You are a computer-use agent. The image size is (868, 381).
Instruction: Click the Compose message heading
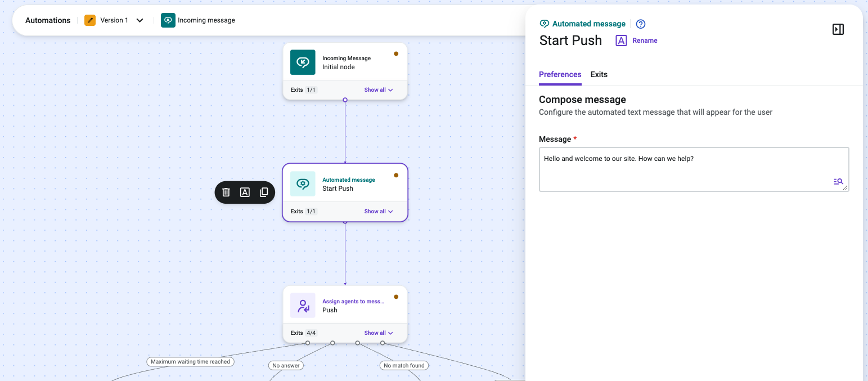582,100
